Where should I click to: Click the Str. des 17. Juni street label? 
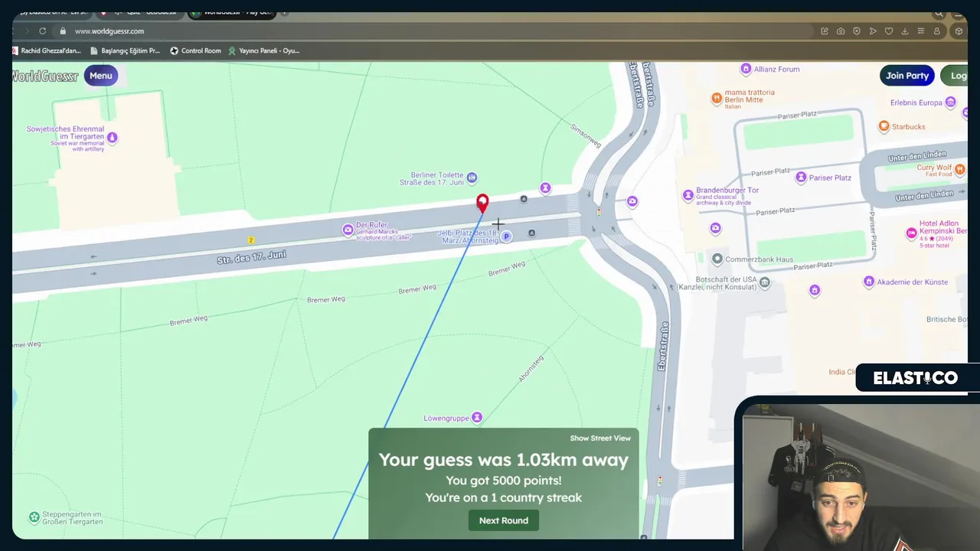coord(251,256)
